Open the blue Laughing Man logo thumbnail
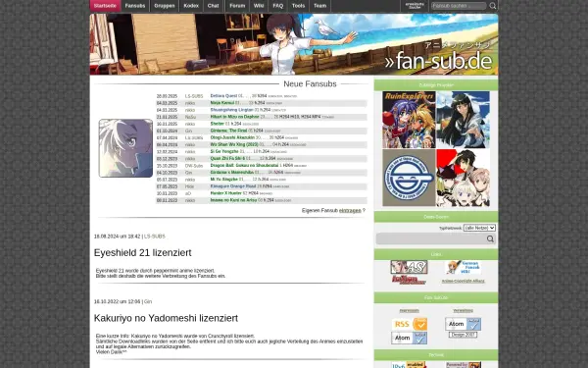The width and height of the screenshot is (588, 368). (409, 178)
